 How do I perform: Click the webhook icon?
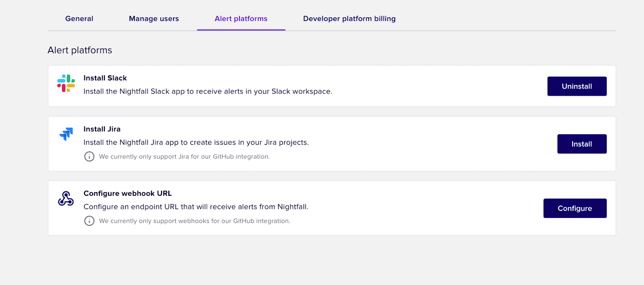point(66,199)
